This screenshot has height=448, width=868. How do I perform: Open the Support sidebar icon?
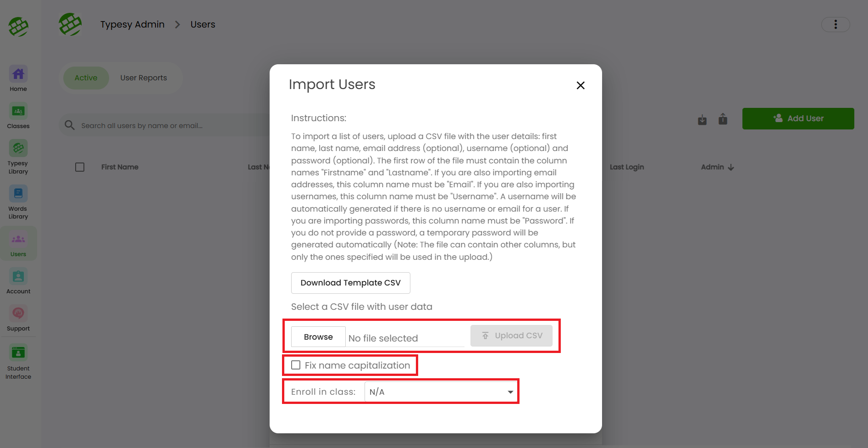click(x=18, y=314)
